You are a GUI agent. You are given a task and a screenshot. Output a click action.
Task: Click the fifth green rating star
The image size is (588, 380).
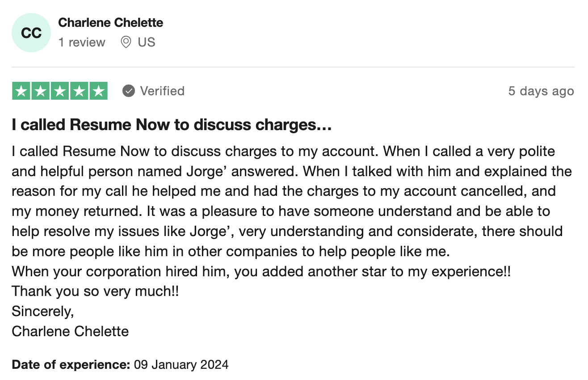(98, 91)
